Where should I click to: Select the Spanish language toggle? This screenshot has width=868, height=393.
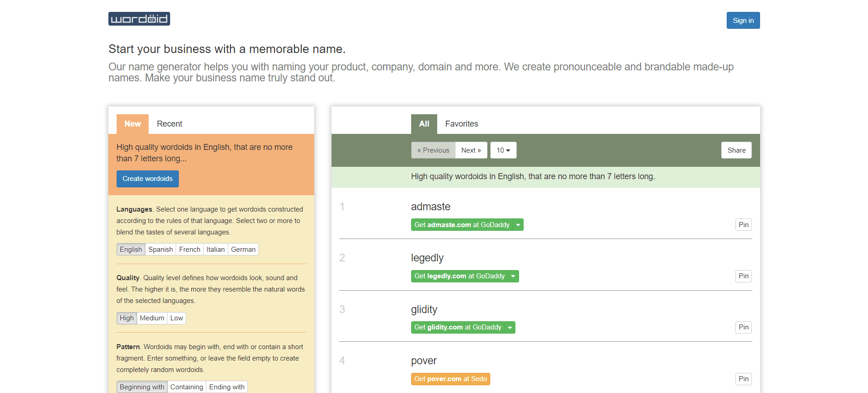point(161,250)
